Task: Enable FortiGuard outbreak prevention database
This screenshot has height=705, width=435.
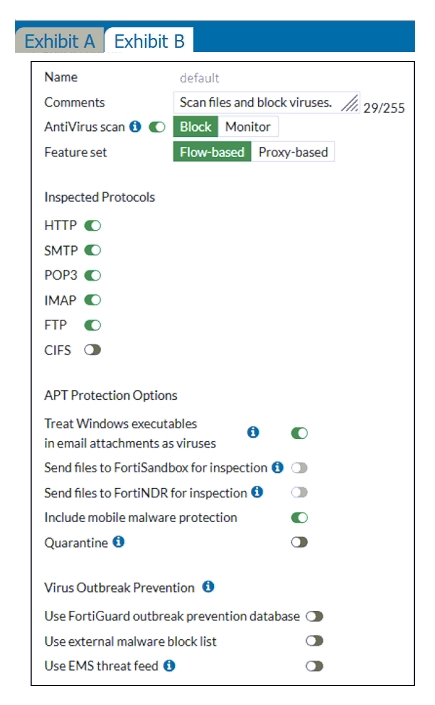Action: 314,616
